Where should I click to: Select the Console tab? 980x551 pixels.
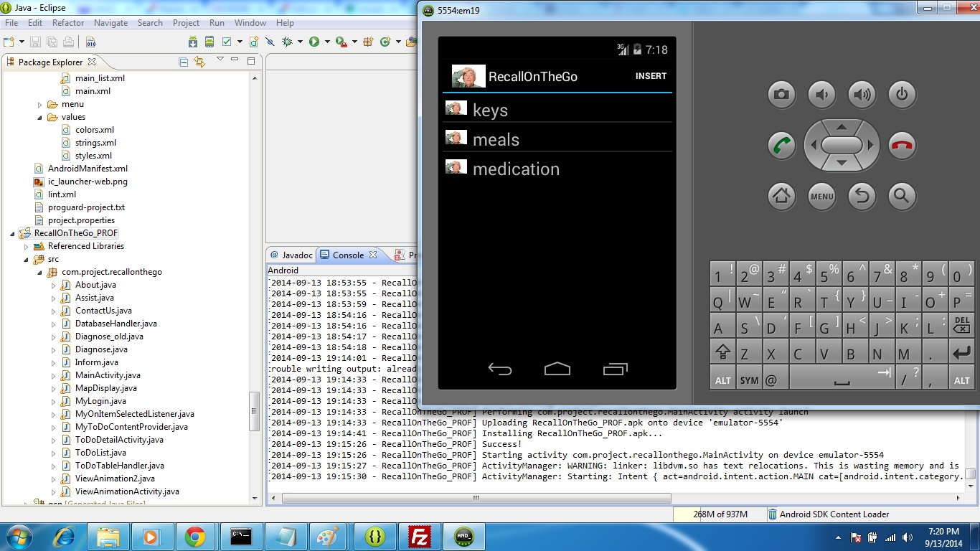point(348,255)
